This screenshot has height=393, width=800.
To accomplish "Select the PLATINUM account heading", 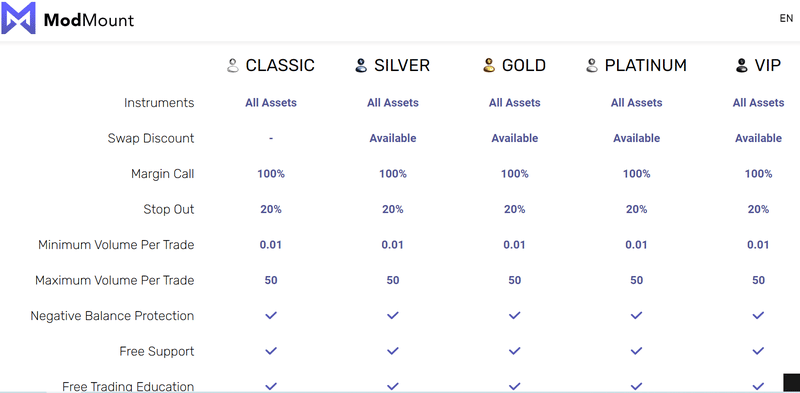I will point(646,65).
